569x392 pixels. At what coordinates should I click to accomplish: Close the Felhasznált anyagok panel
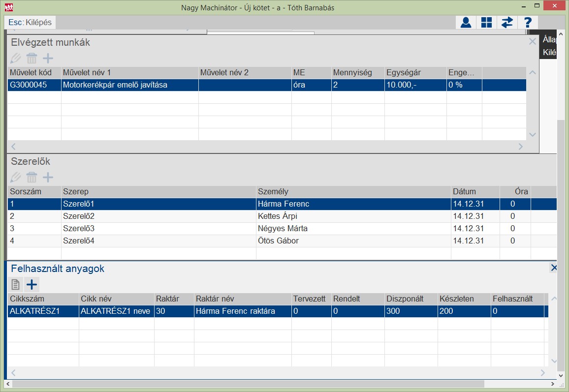[x=554, y=268]
